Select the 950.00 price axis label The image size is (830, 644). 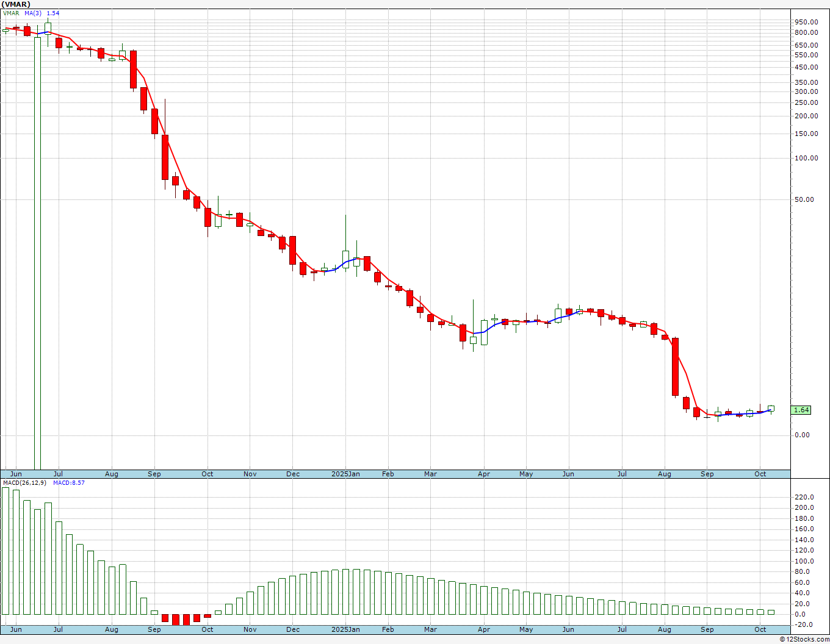click(x=806, y=22)
